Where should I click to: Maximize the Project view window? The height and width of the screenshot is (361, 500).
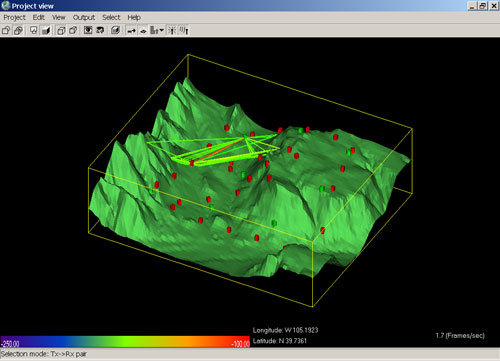483,6
